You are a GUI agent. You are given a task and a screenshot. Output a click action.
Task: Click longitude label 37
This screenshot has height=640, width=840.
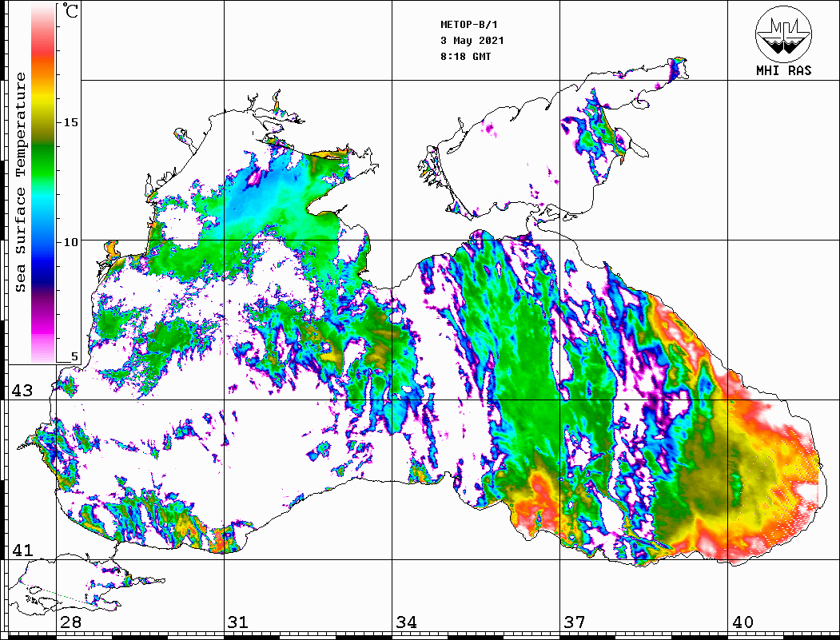point(575,622)
